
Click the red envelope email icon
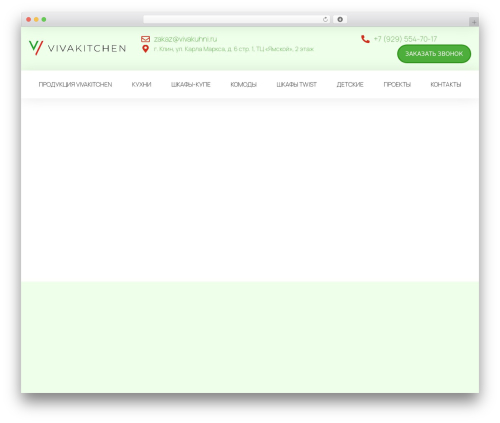point(145,39)
